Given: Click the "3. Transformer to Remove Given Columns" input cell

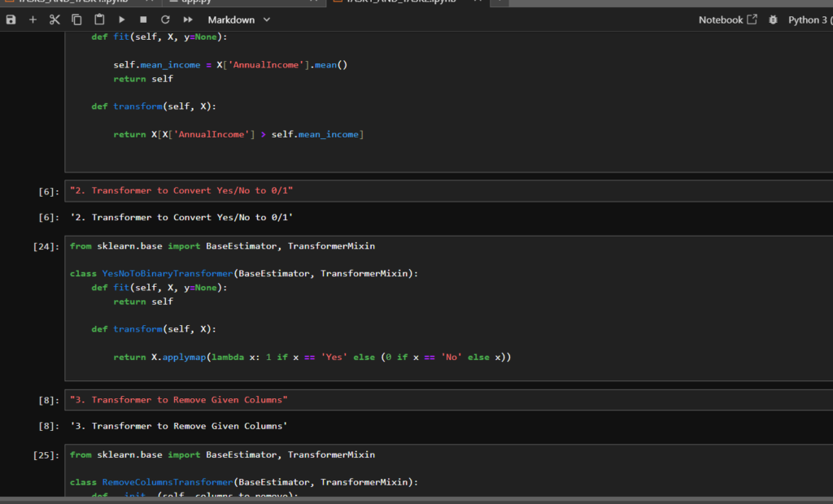Looking at the screenshot, I should click(x=449, y=400).
